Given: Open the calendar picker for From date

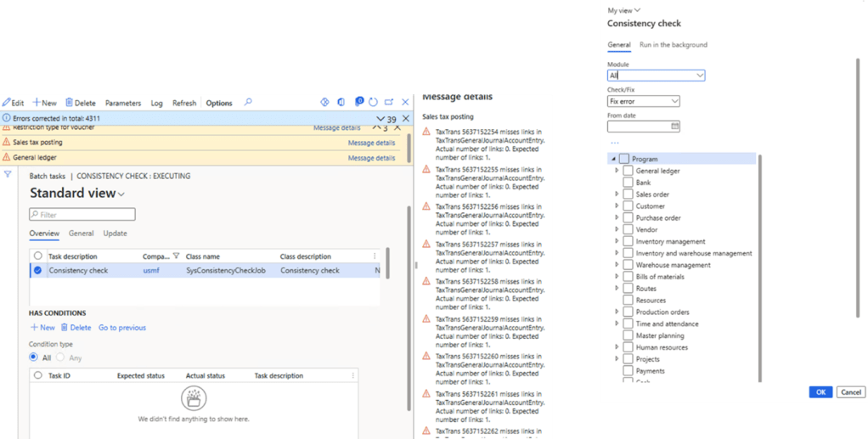Looking at the screenshot, I should point(675,127).
